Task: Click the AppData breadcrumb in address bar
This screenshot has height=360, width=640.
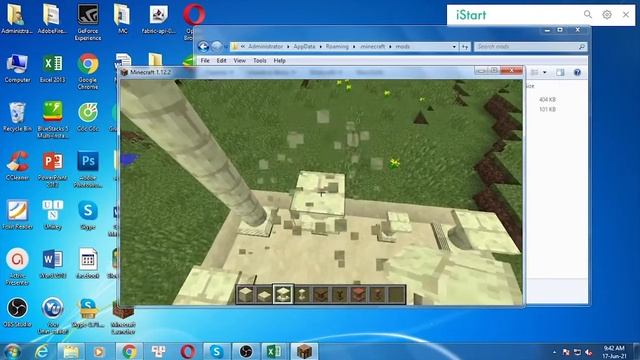Action: coord(304,47)
